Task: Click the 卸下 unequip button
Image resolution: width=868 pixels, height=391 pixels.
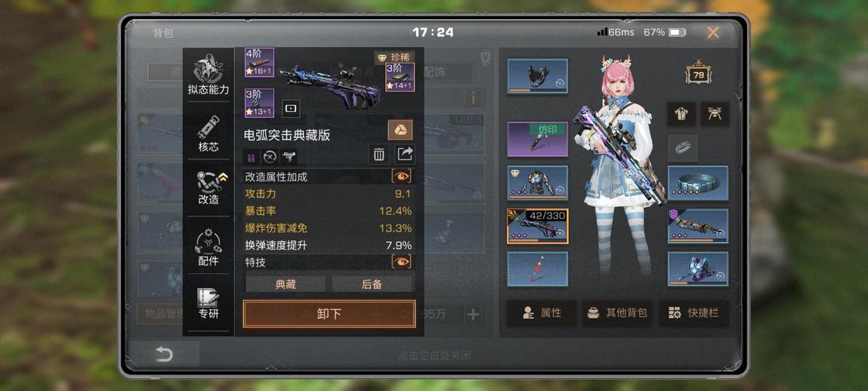Action: (x=329, y=314)
